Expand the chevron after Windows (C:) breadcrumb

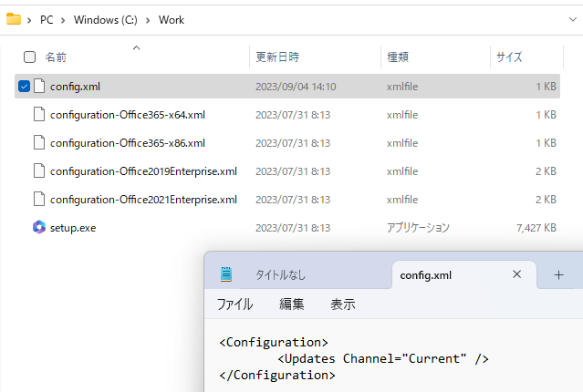148,20
